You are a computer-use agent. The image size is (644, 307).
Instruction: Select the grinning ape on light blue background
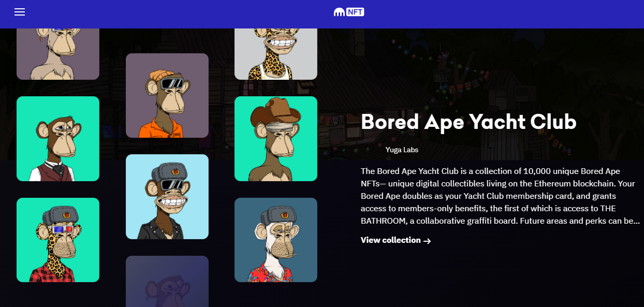[167, 197]
